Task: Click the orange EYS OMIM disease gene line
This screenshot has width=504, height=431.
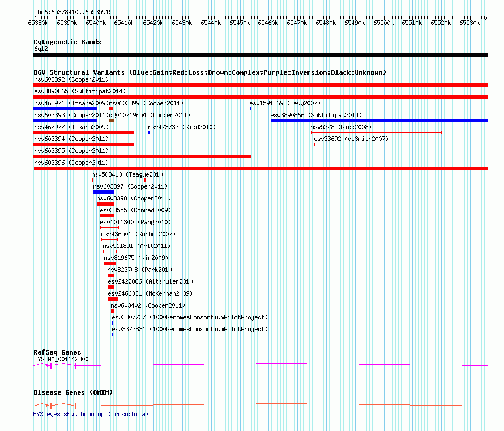Action: pos(260,405)
